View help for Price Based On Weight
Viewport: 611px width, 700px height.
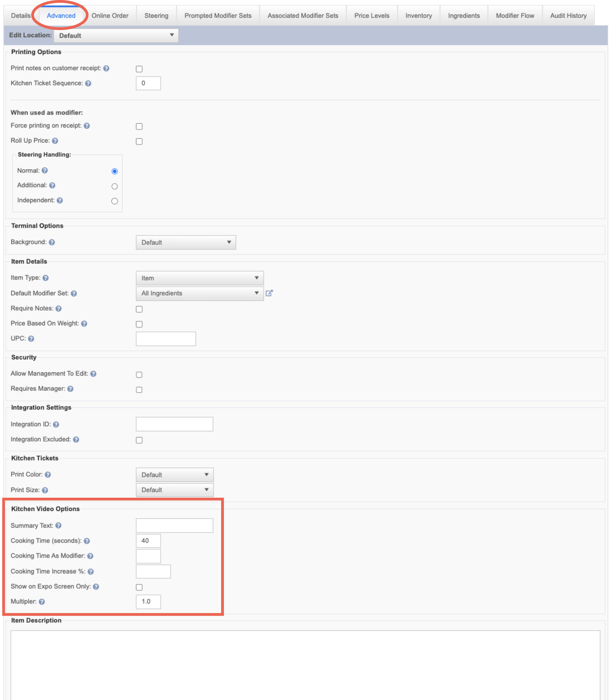tap(84, 324)
